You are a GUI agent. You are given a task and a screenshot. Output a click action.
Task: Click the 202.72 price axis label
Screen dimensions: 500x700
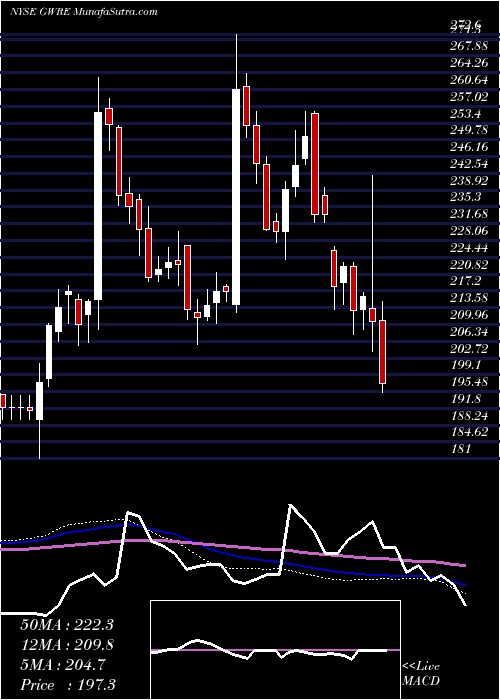(471, 349)
